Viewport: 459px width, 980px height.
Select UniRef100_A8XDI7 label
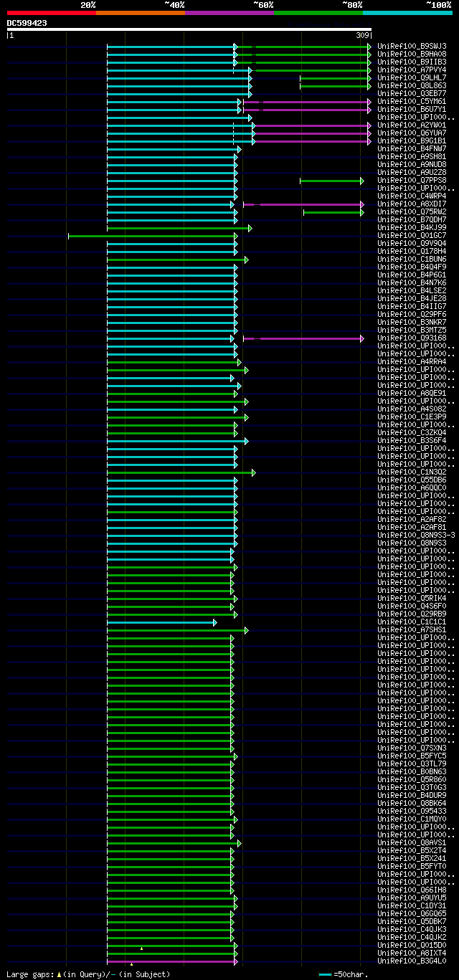click(x=412, y=204)
